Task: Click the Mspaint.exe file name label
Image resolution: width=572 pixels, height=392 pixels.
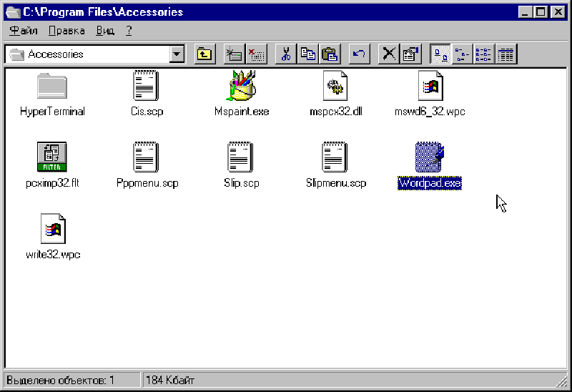Action: pyautogui.click(x=242, y=112)
